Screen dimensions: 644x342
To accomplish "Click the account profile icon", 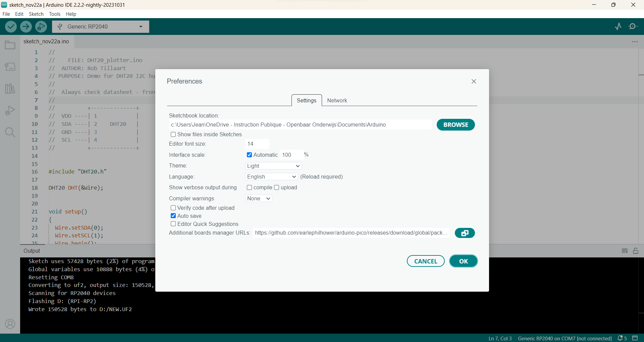I will (10, 324).
